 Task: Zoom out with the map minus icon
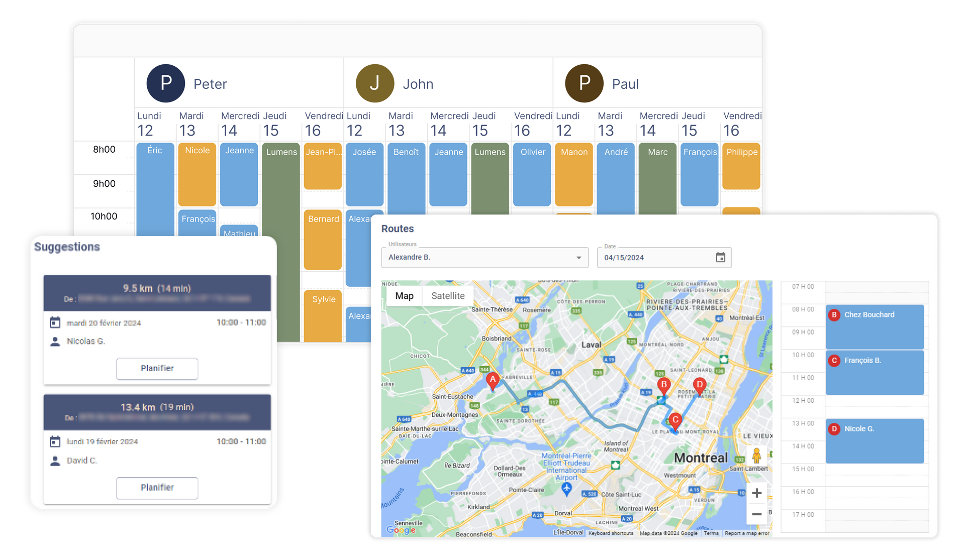point(756,514)
